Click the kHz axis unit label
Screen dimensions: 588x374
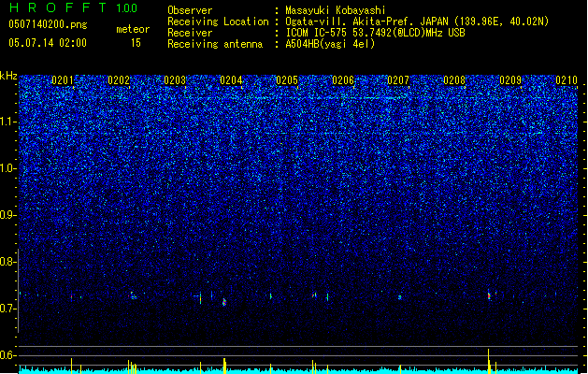coord(8,76)
